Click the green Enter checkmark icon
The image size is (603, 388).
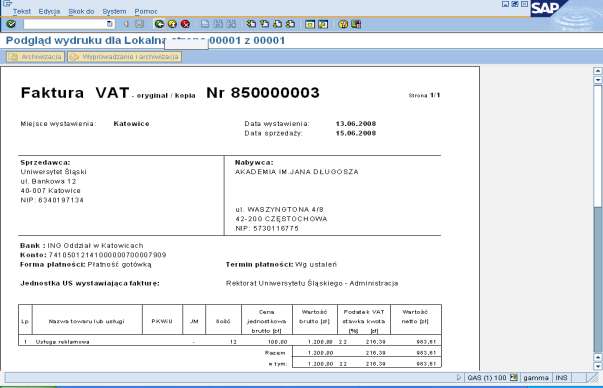11,24
